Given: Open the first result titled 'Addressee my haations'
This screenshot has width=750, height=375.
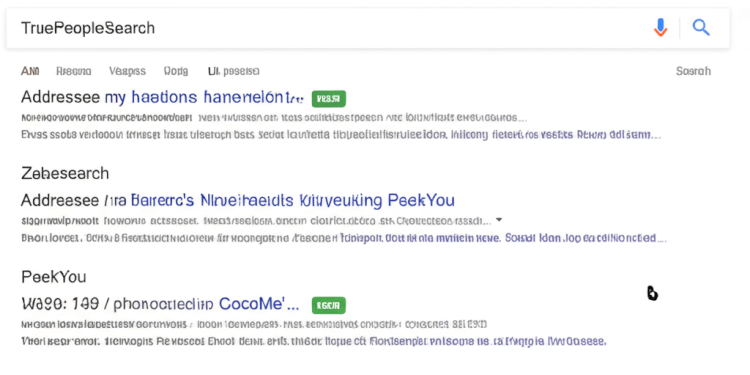Looking at the screenshot, I should coord(163,98).
